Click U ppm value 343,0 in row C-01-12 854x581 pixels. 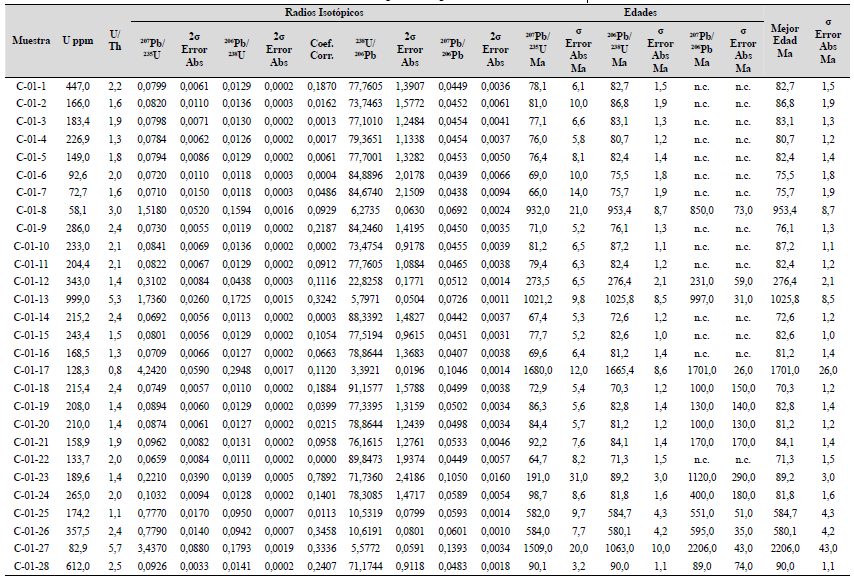(x=77, y=282)
